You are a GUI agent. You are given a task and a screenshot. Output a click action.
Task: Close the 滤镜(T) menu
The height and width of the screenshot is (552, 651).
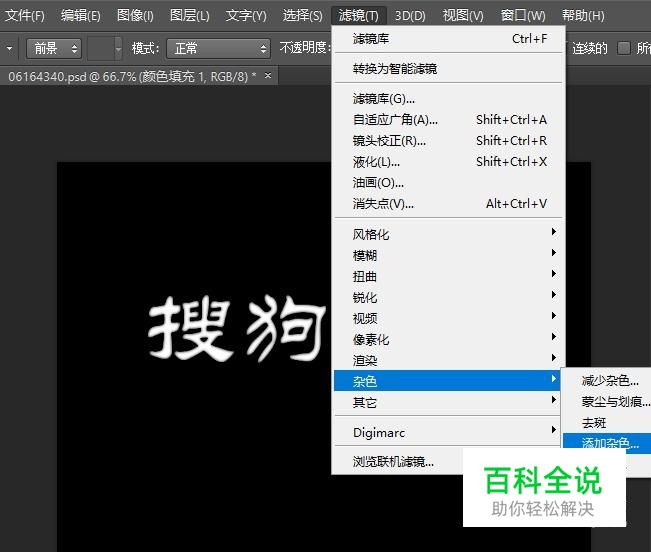[x=359, y=16]
